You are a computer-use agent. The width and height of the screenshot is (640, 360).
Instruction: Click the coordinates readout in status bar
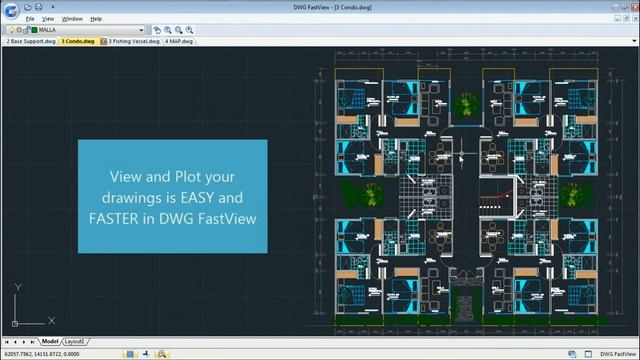[x=42, y=354]
